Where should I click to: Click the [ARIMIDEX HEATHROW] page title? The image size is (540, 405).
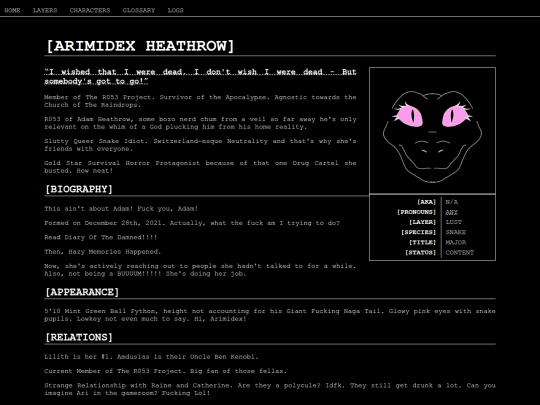coord(140,46)
